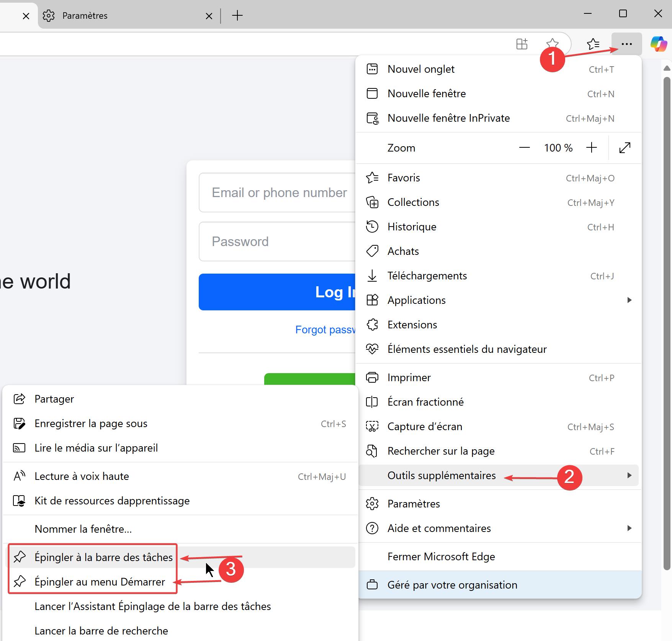Click the Achats tag icon
This screenshot has width=672, height=641.
click(372, 251)
